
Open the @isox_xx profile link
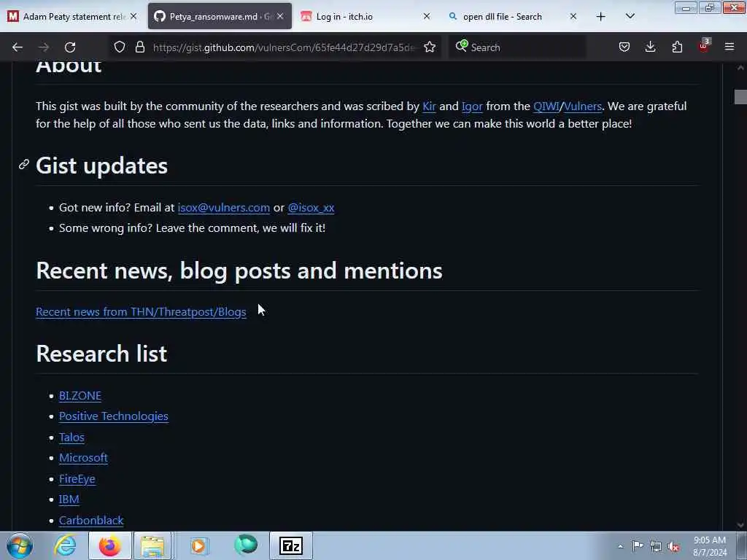(311, 208)
